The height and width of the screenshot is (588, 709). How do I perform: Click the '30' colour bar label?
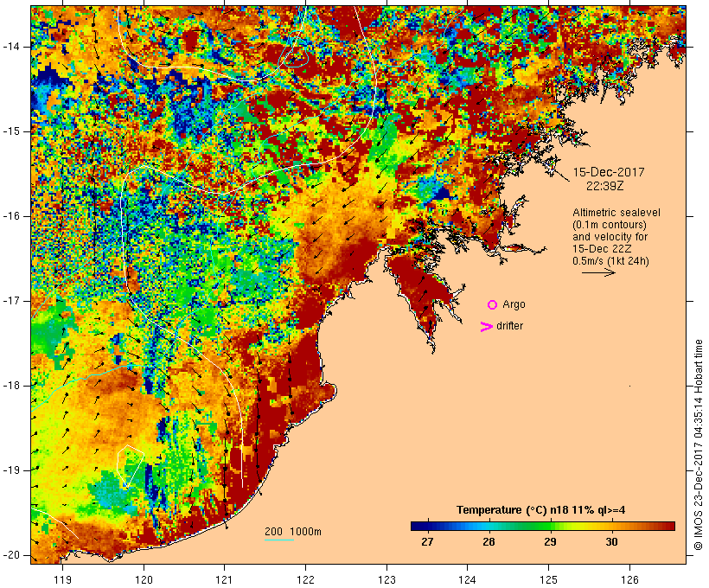[611, 541]
